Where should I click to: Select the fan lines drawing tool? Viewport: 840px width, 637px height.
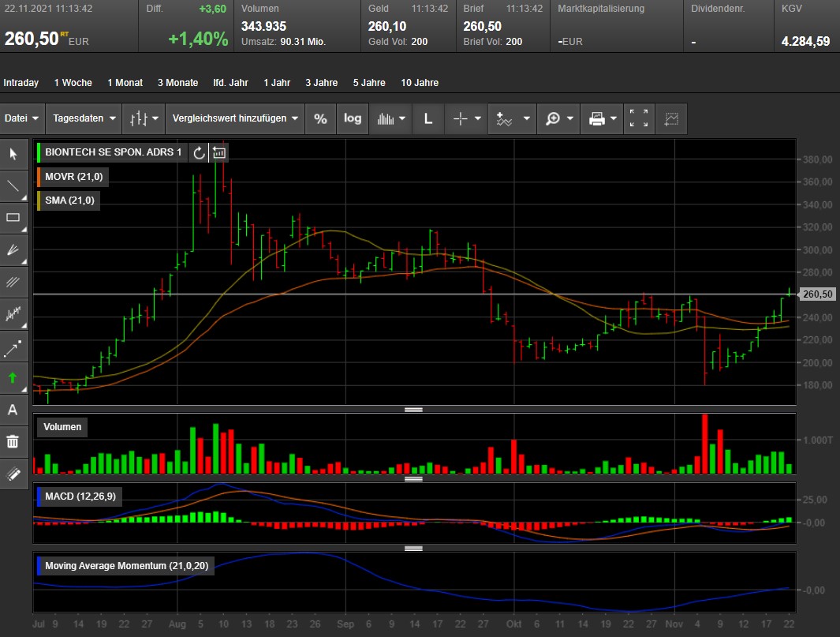click(x=13, y=250)
